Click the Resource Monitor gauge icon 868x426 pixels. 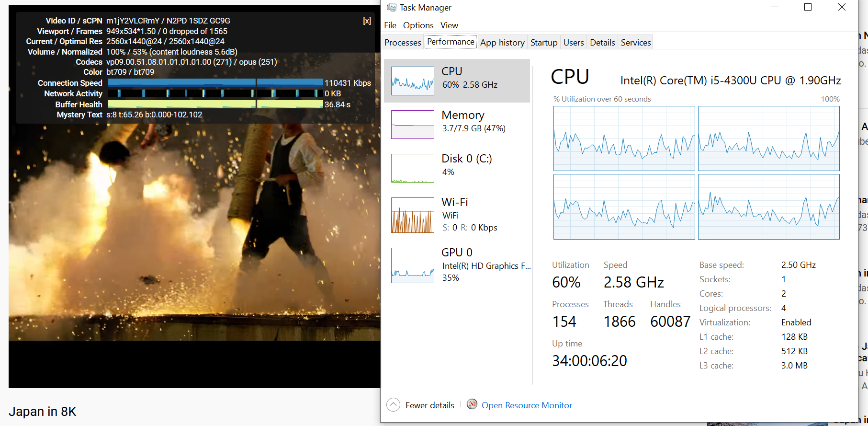[x=472, y=404]
